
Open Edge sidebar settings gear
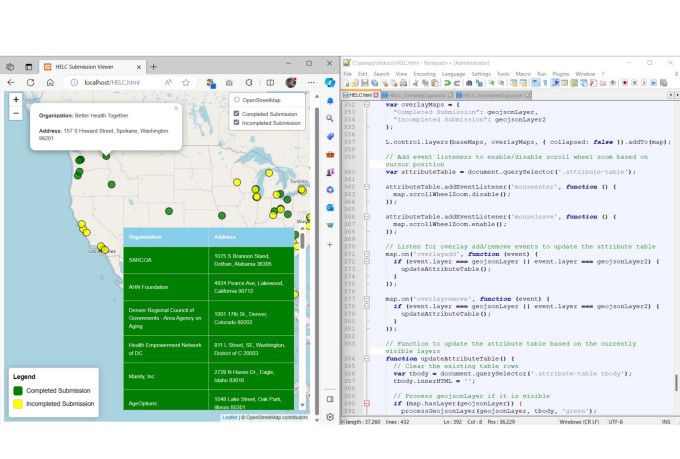click(x=330, y=417)
